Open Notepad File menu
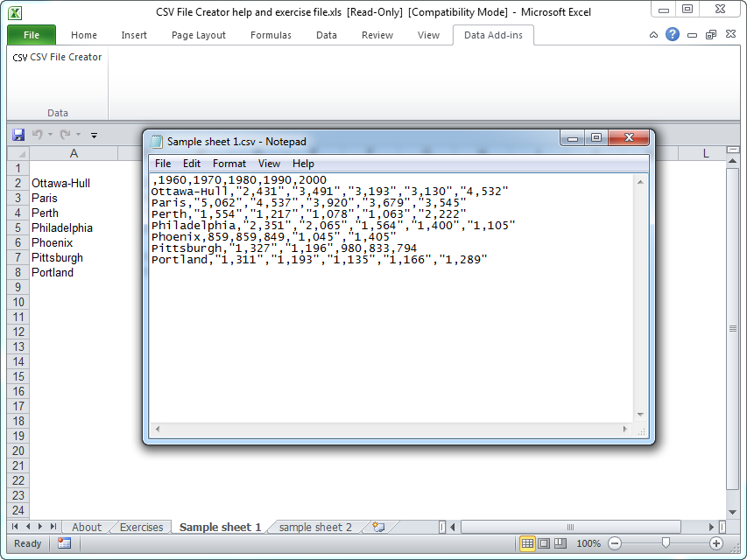Screen dimensions: 747x560 [x=163, y=164]
